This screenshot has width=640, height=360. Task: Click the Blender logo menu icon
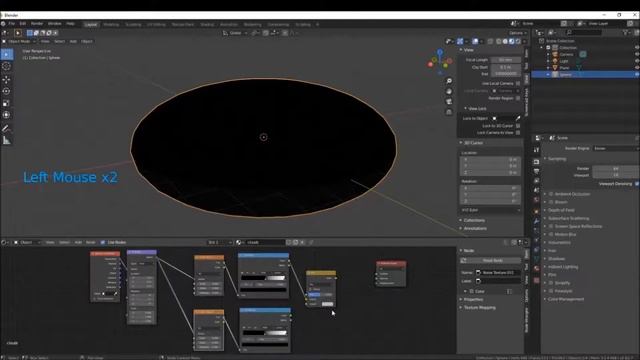click(3, 24)
